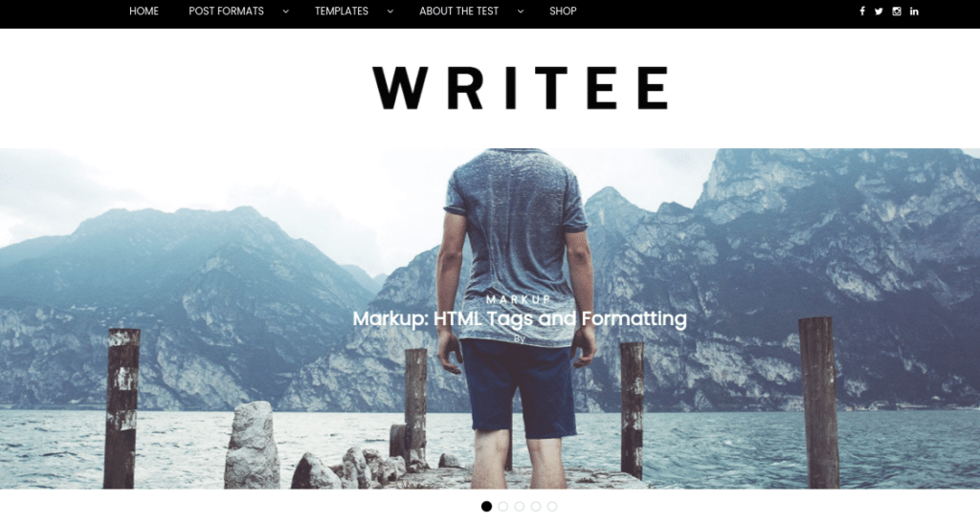
Task: Open the Facebook social icon
Action: click(862, 11)
